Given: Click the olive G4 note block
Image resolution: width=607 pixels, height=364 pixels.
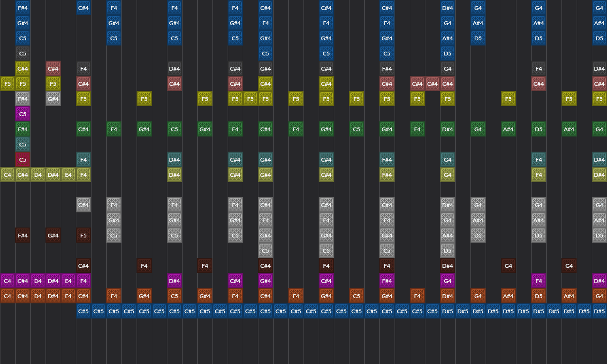Looking at the screenshot, I should pyautogui.click(x=448, y=175).
